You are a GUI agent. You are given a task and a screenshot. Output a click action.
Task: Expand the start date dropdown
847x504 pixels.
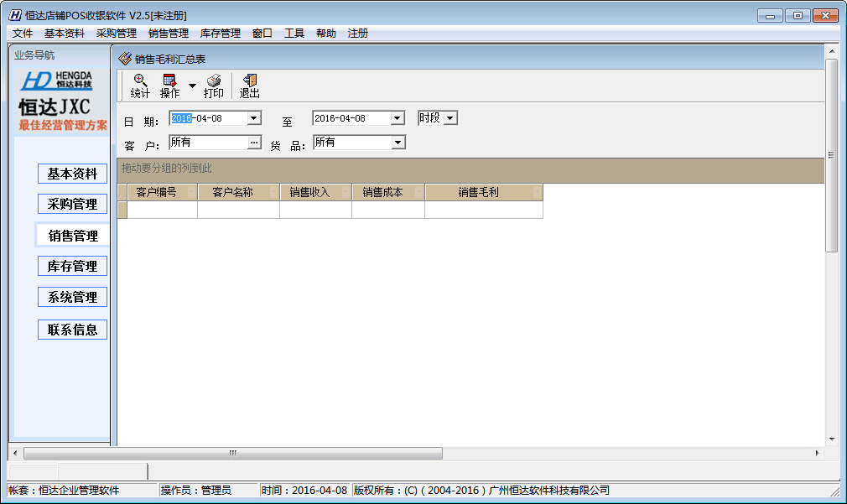tap(255, 119)
